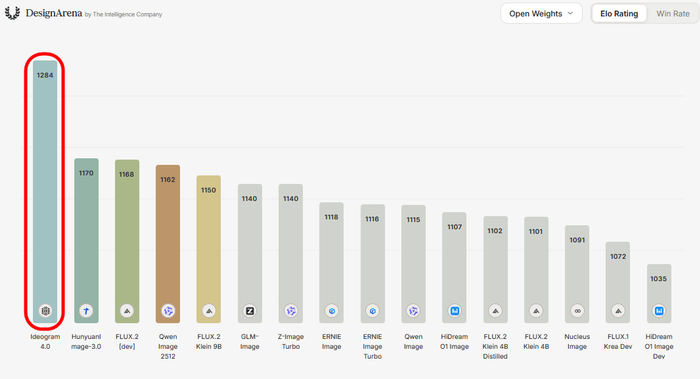The image size is (700, 379).
Task: Open the Open Weights dropdown
Action: (x=541, y=14)
